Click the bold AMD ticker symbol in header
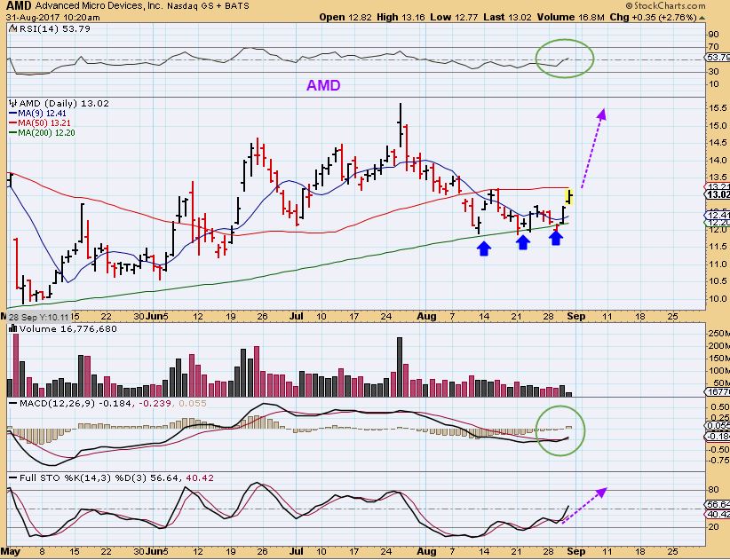The image size is (730, 560). (19, 6)
